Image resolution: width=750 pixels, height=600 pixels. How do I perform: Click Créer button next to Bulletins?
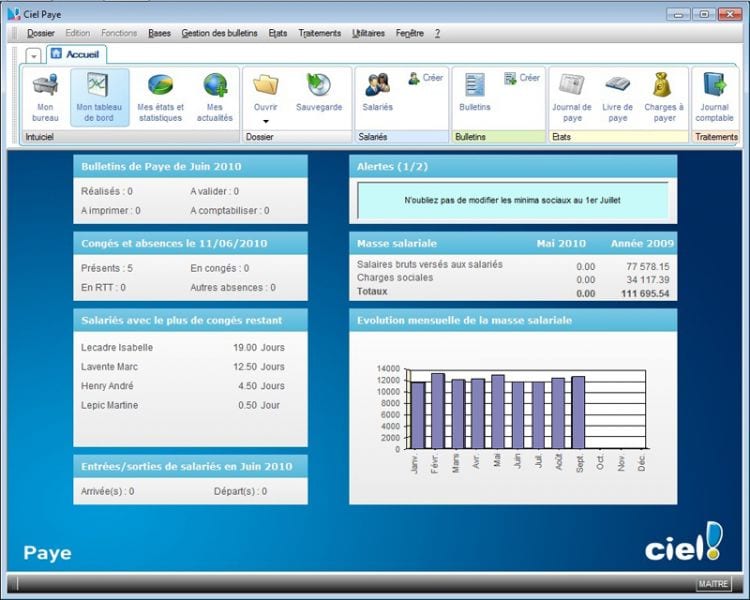click(522, 78)
